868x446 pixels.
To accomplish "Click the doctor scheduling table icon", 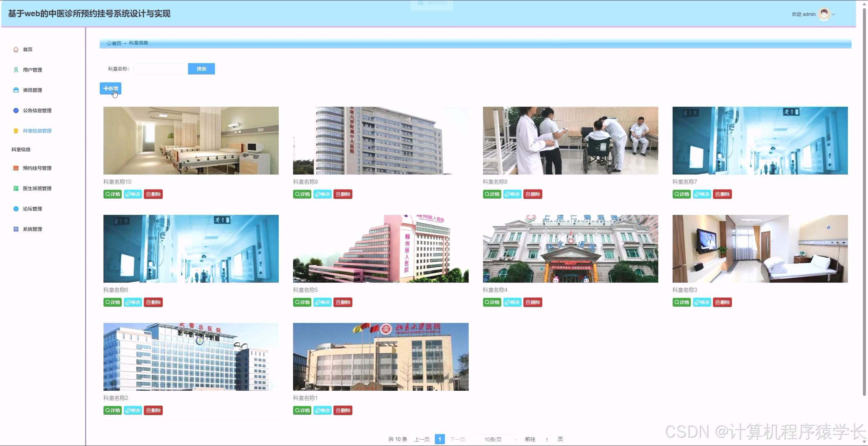I will click(16, 189).
